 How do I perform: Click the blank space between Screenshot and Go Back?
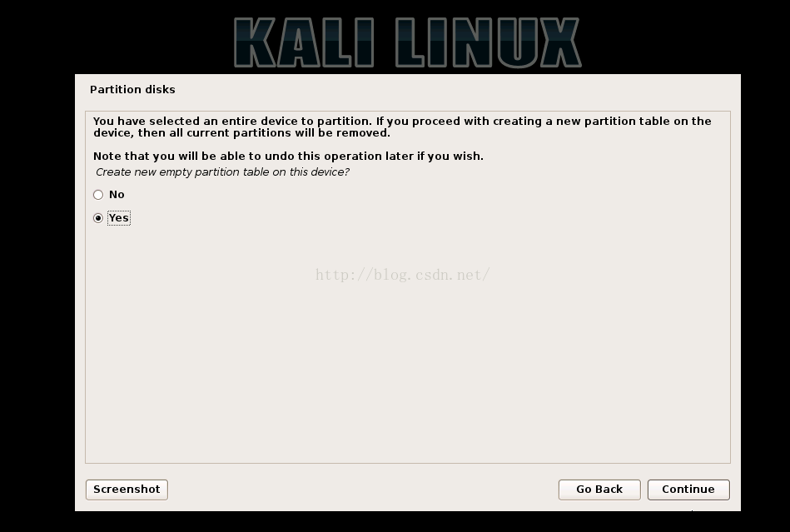pyautogui.click(x=363, y=490)
